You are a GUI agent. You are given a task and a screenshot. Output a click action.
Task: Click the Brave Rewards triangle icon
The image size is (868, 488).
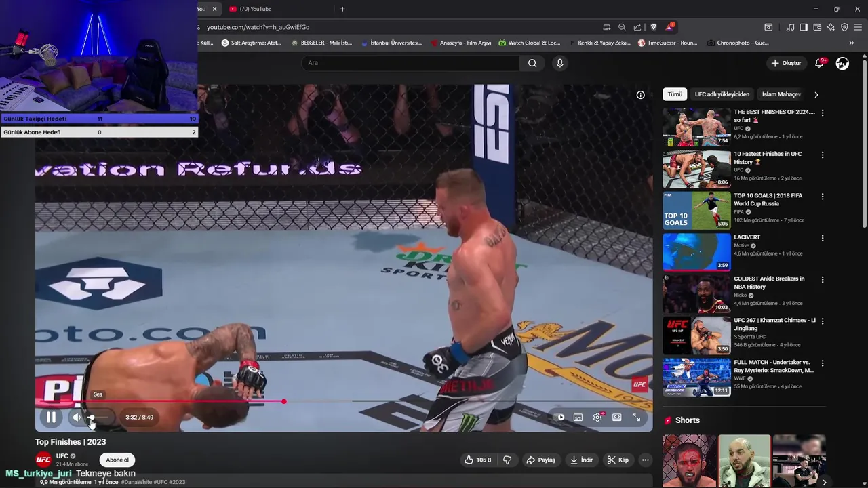click(669, 27)
